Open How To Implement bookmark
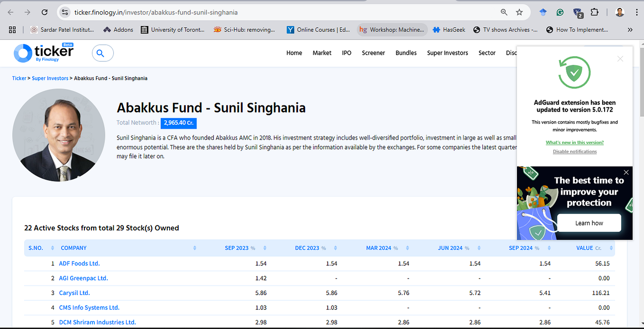Viewport: 644px width, 329px height. tap(577, 29)
